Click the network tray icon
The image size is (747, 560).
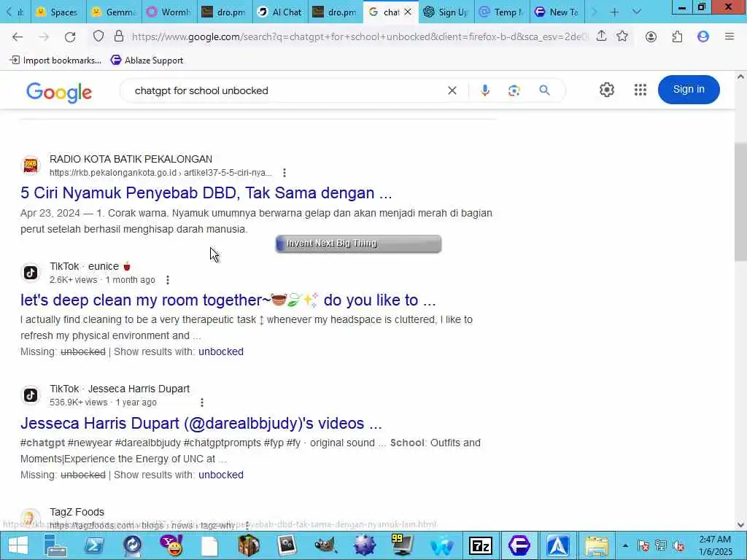(x=661, y=545)
